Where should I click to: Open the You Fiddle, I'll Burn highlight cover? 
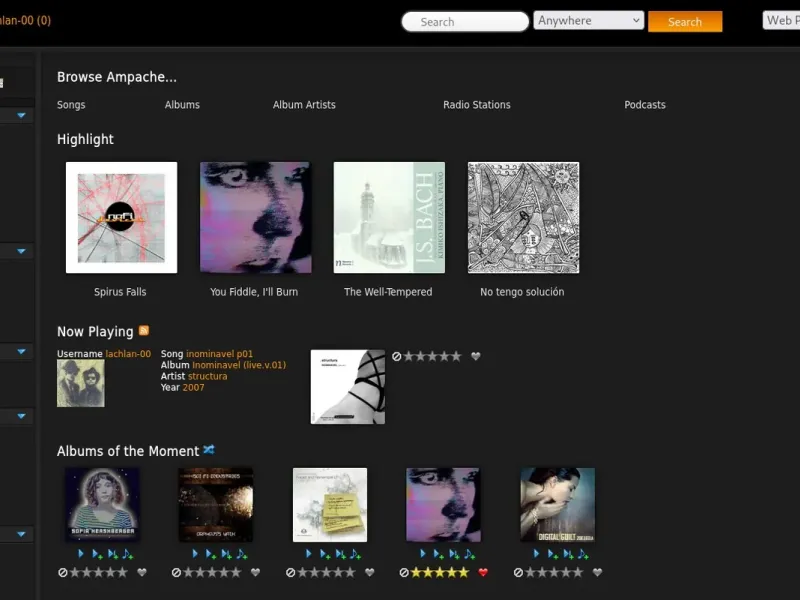pyautogui.click(x=255, y=217)
